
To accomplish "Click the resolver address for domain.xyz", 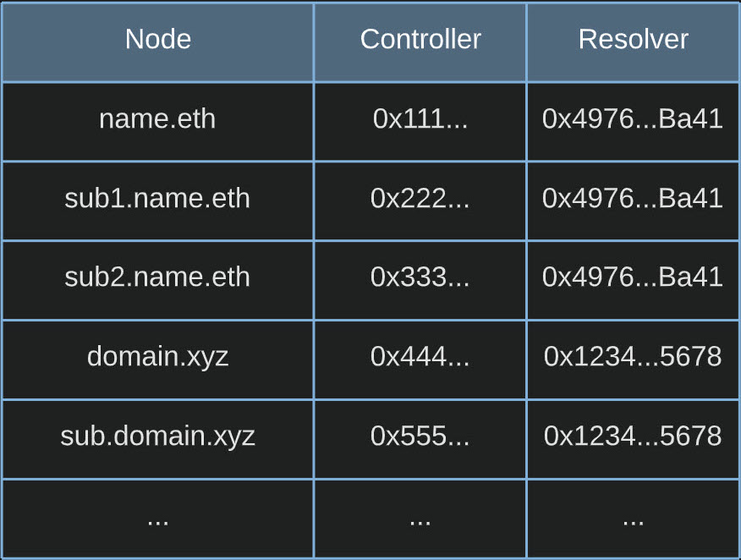I will click(x=633, y=357).
